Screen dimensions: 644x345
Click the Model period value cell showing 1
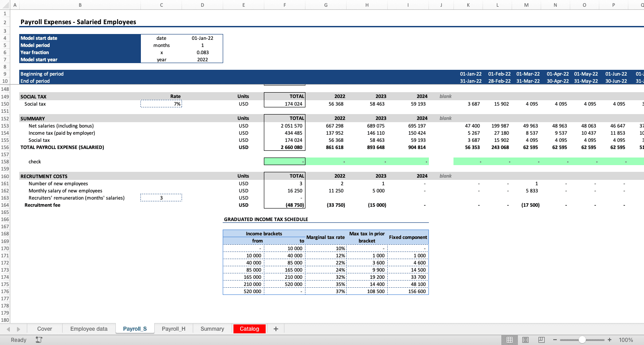202,45
